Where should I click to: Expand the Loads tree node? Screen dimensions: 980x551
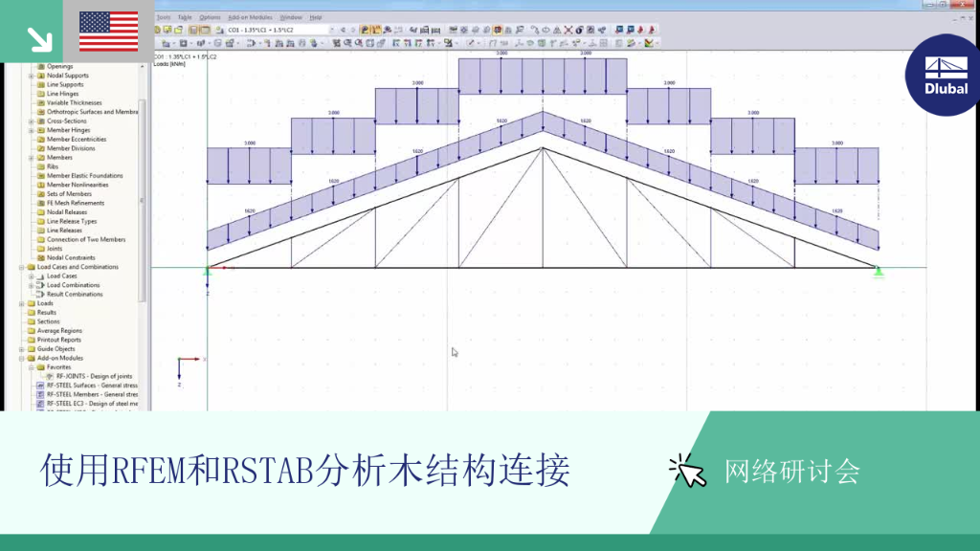(x=22, y=303)
